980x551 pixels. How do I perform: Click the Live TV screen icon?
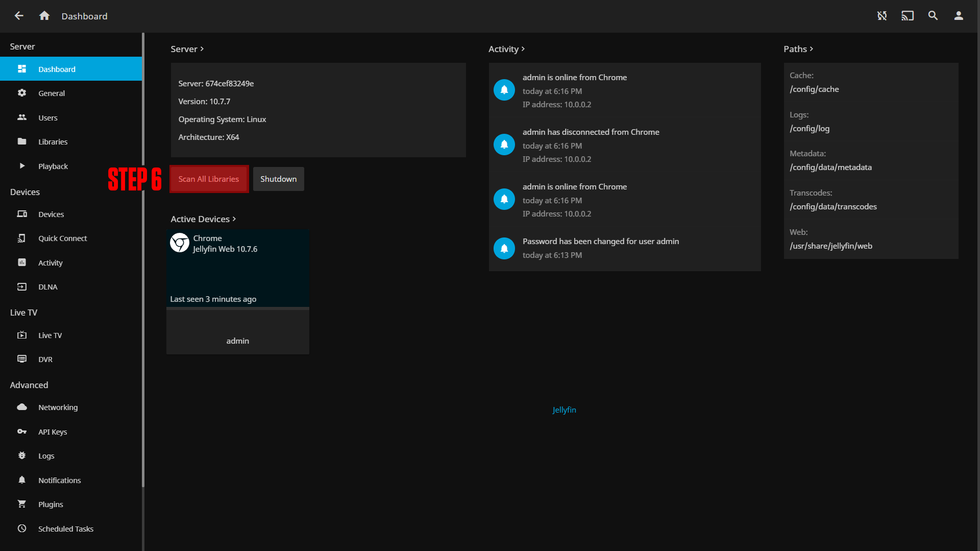(x=22, y=335)
